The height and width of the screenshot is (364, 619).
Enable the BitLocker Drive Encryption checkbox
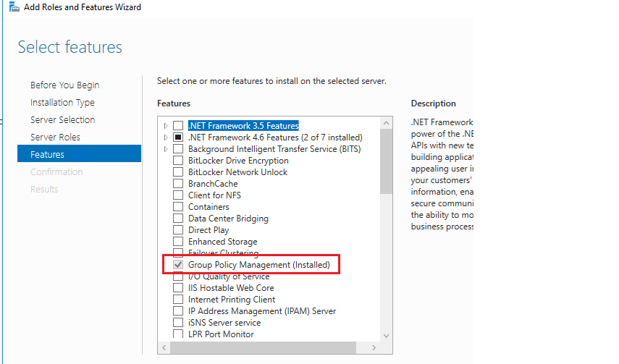pos(178,160)
